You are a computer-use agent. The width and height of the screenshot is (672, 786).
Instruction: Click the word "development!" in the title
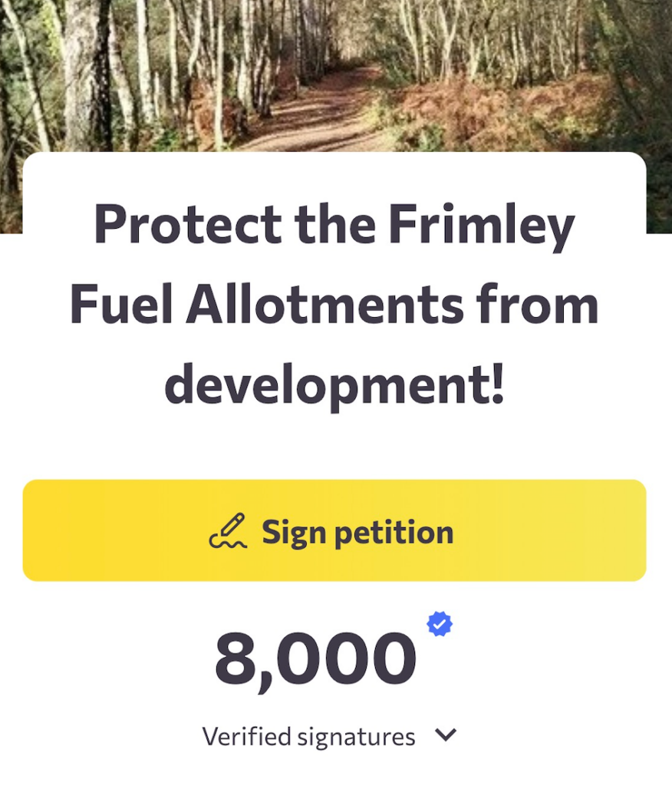pos(334,385)
